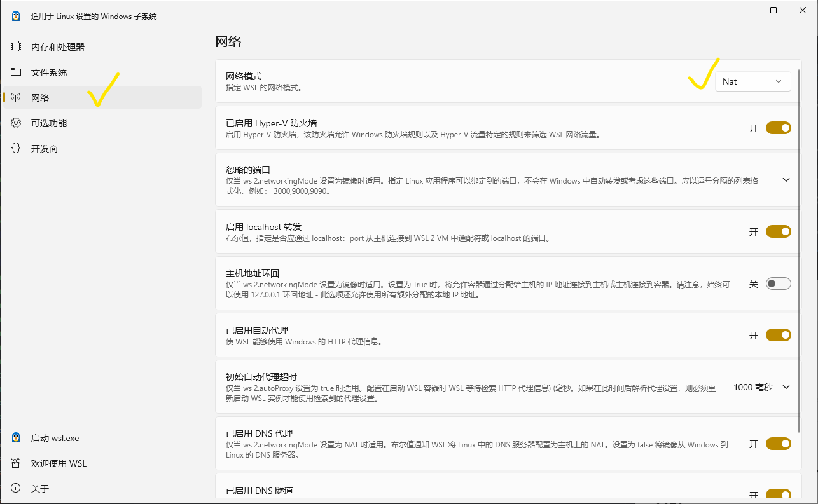The width and height of the screenshot is (818, 504).
Task: Enable the 主机地址环回 toggle
Action: tap(778, 283)
